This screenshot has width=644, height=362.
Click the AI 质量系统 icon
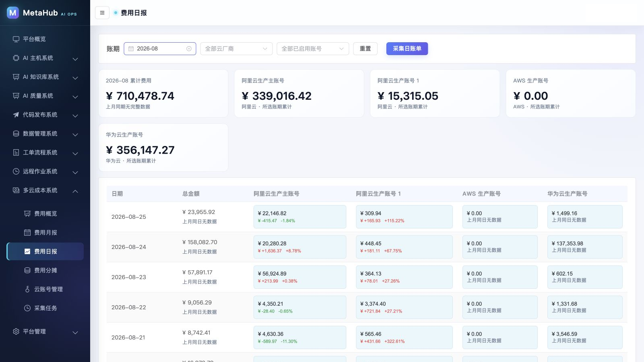point(16,96)
